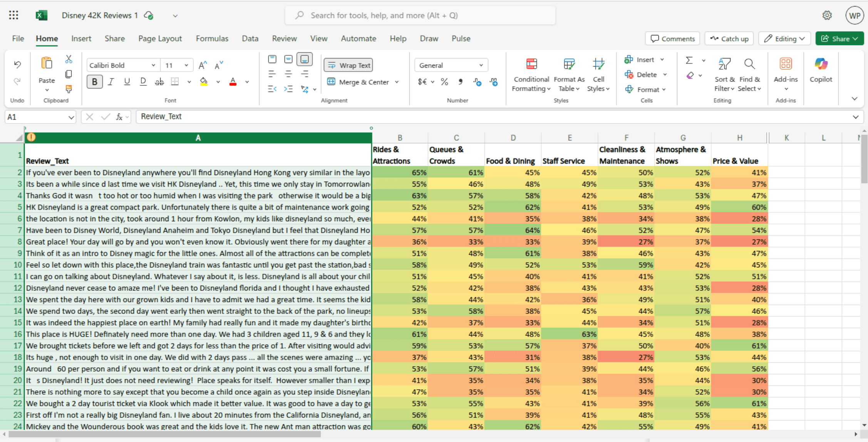Screen dimensions: 868x442
Task: Click the AutoSum sigma icon
Action: click(x=689, y=60)
